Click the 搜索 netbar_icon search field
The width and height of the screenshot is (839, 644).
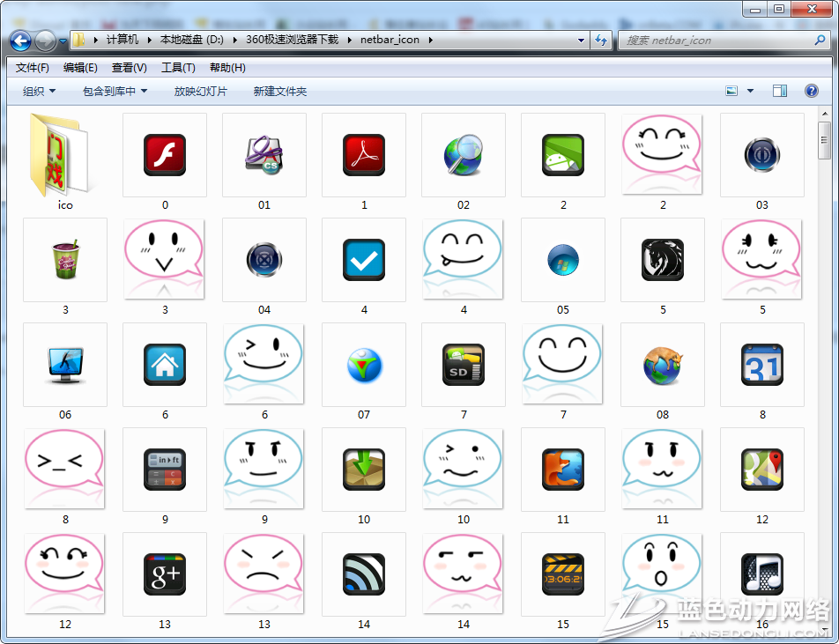pos(718,41)
